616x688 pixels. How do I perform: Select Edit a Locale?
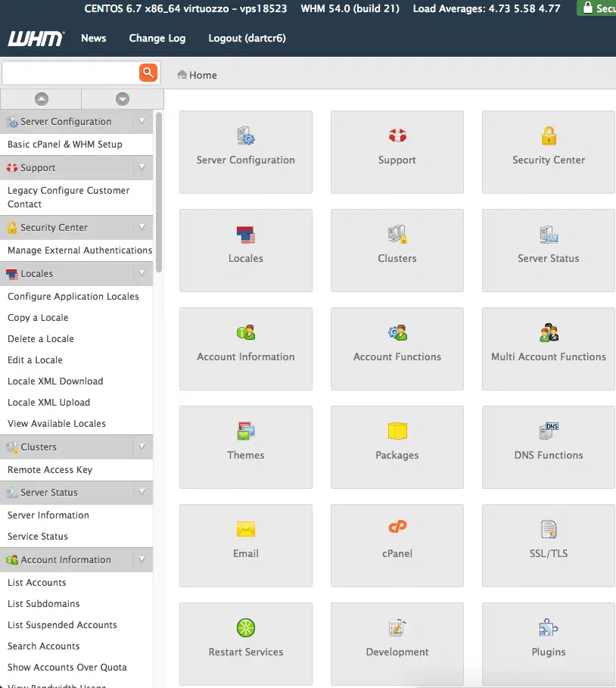pyautogui.click(x=35, y=360)
